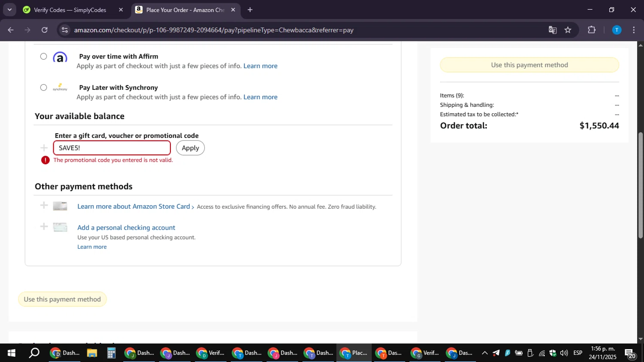Close the Verify Codes SimplyCodes tab
Screen dimensions: 644x362
(x=121, y=10)
